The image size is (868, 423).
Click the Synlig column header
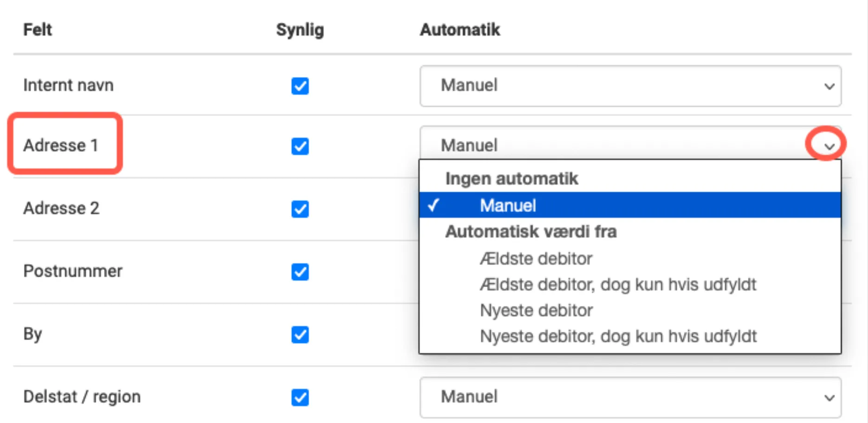point(300,30)
